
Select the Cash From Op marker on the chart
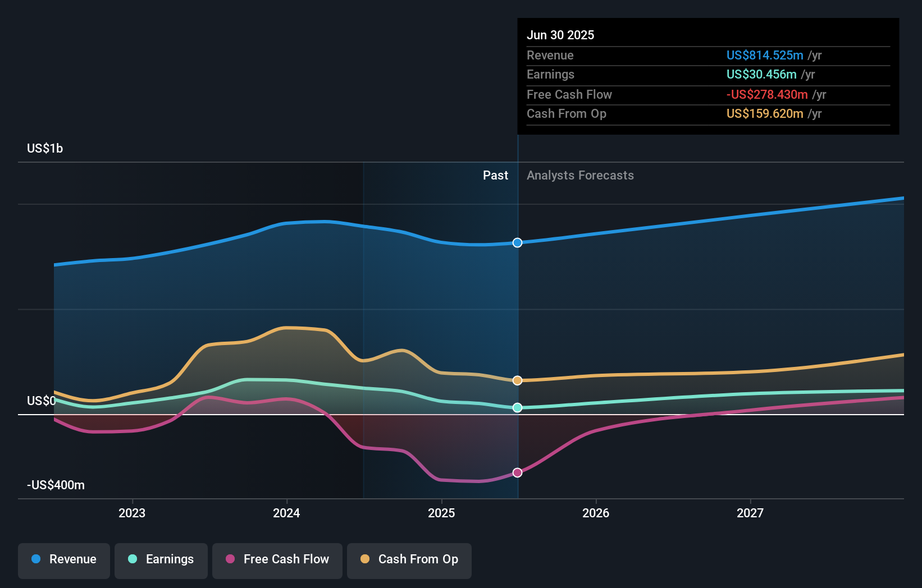(x=517, y=380)
